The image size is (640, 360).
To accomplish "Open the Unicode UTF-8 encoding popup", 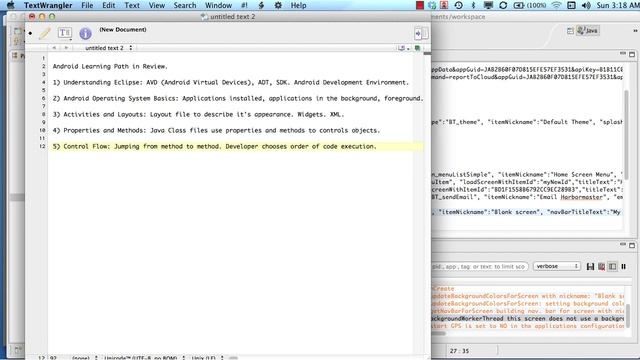I will click(x=144, y=358).
